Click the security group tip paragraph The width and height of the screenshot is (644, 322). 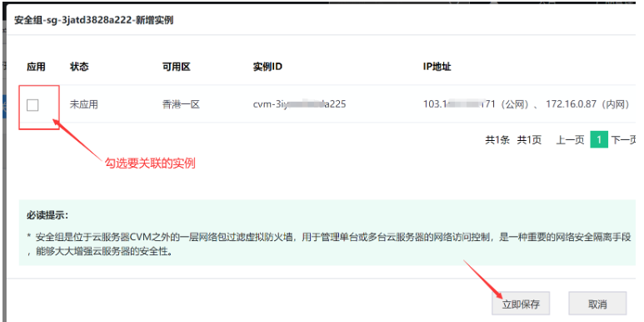[x=329, y=244]
